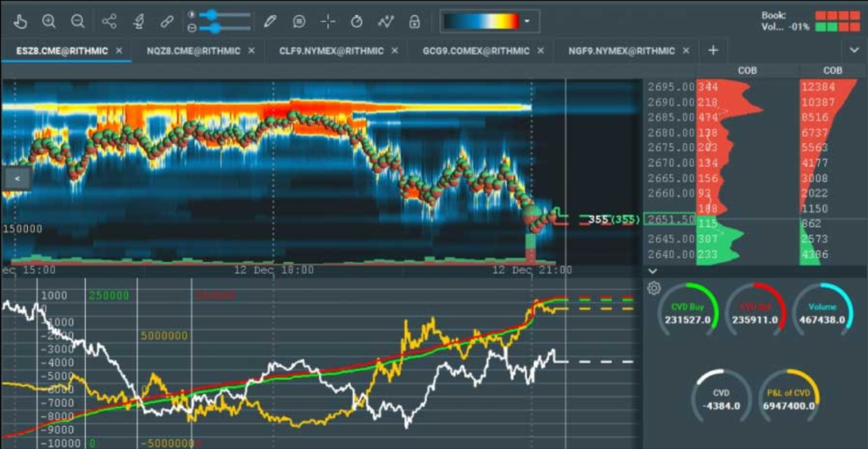
Task: Click the chain link icon
Action: [x=167, y=21]
